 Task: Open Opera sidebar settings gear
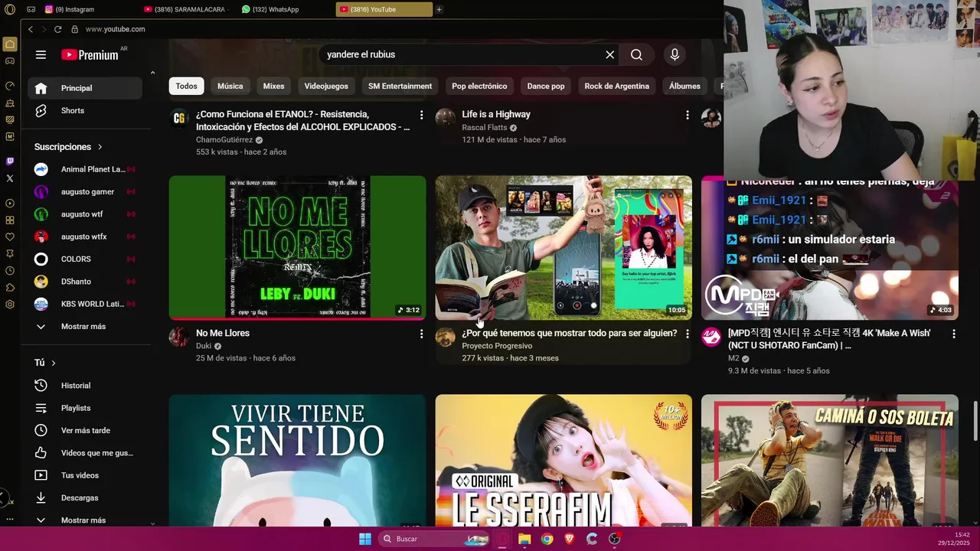(x=10, y=305)
